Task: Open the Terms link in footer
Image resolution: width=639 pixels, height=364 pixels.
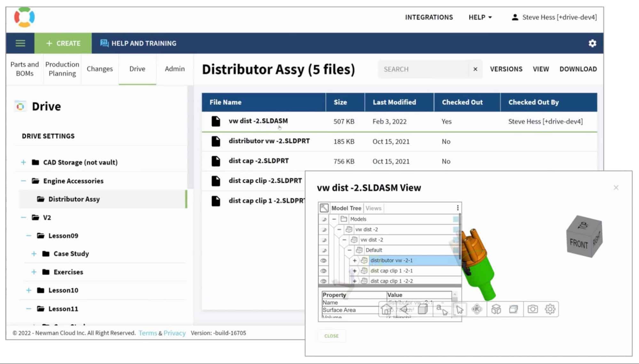Action: 148,333
